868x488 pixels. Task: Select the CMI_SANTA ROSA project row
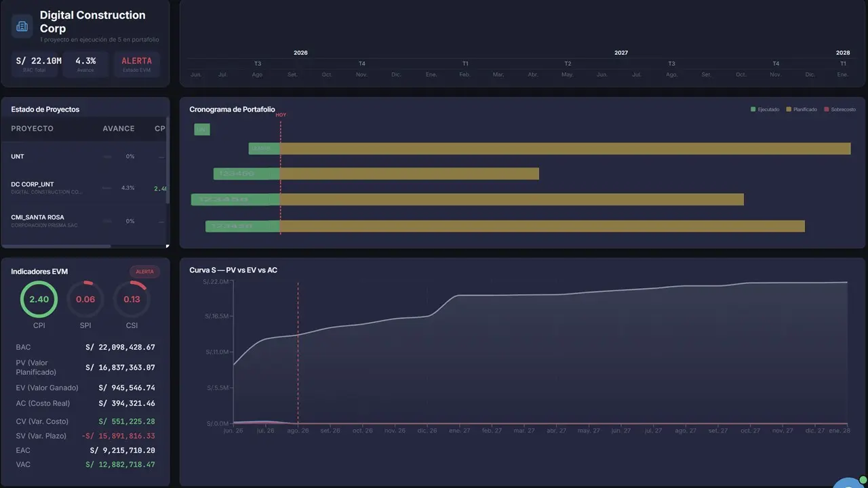(84, 221)
